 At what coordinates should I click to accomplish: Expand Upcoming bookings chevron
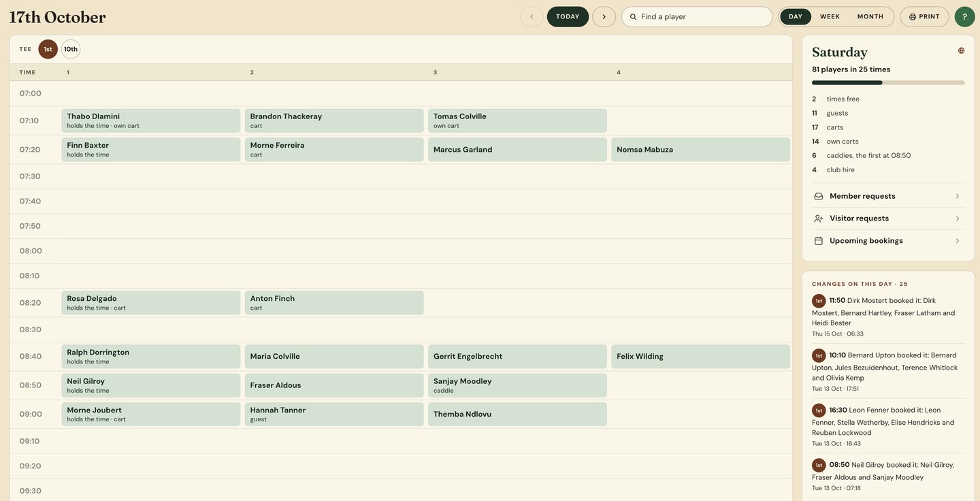coord(958,241)
